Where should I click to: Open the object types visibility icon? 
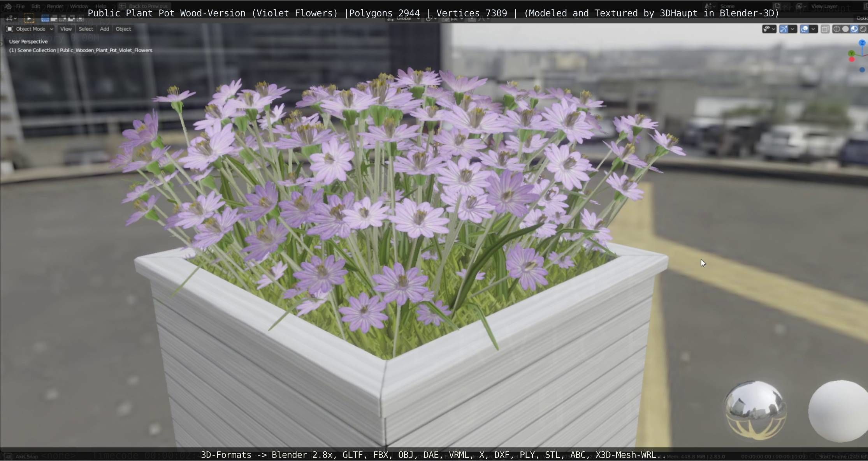[x=767, y=29]
